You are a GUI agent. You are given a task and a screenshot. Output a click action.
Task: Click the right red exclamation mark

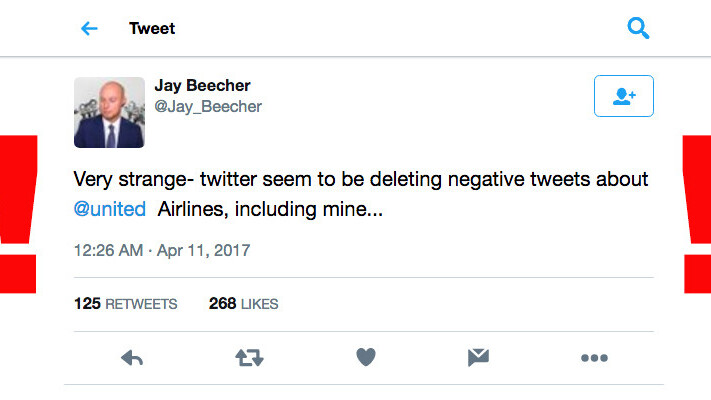[696, 215]
